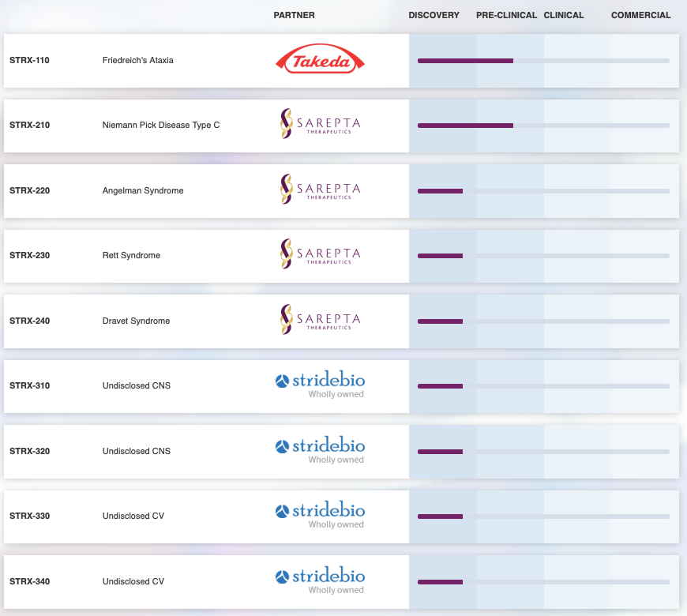The image size is (687, 616).
Task: Select the Sarepta logo beside Angelman Syndrome
Action: 320,190
